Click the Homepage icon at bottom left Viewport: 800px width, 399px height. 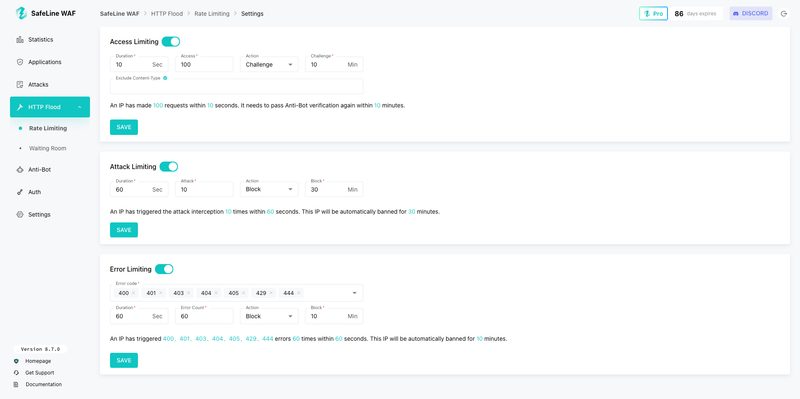[16, 361]
